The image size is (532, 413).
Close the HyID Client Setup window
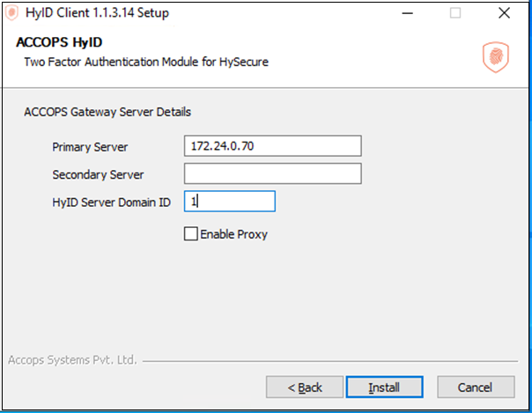tap(504, 13)
